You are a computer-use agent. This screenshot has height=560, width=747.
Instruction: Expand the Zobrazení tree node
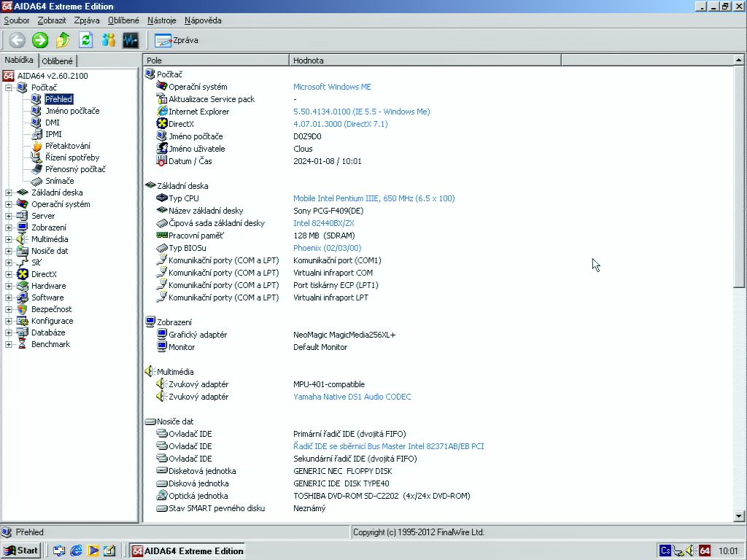(9, 227)
